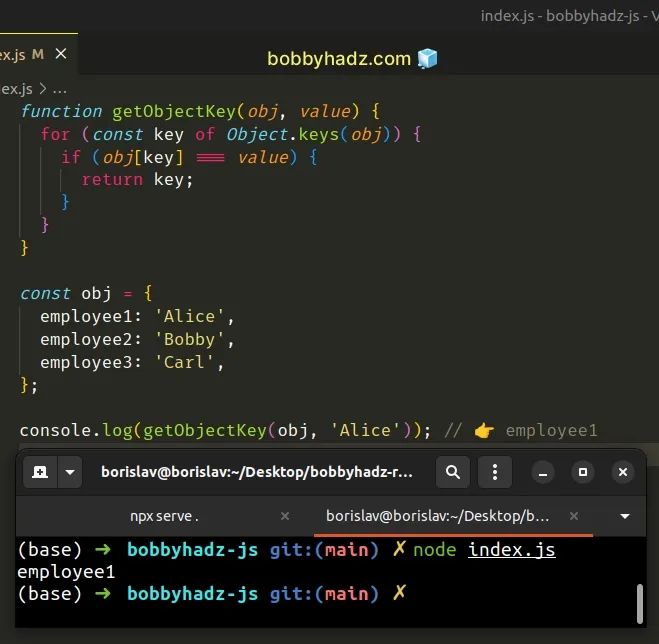659x644 pixels.
Task: Select the borislav@borislav terminal tab
Action: [438, 516]
